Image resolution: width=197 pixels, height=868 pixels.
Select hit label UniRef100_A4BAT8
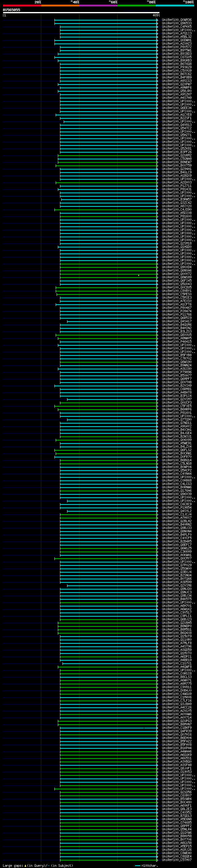click(x=177, y=392)
